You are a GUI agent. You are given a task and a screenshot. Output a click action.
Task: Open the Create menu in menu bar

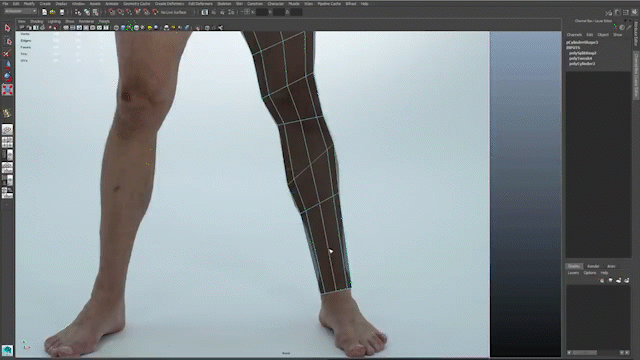(x=45, y=4)
